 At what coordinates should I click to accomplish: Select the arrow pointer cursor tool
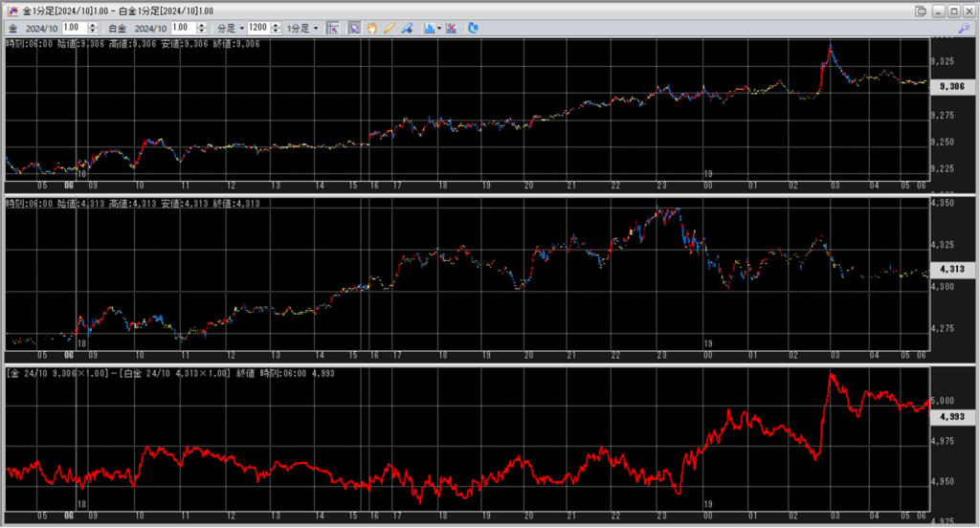click(354, 28)
